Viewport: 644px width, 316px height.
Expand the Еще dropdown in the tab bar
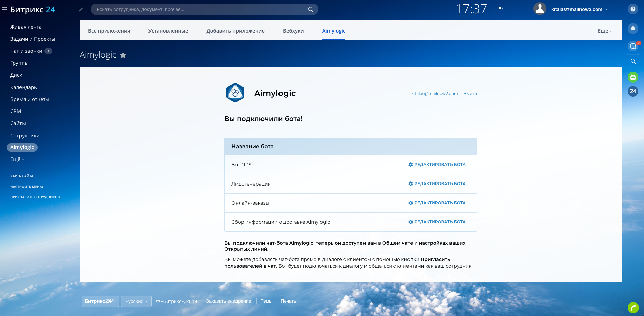(x=604, y=31)
